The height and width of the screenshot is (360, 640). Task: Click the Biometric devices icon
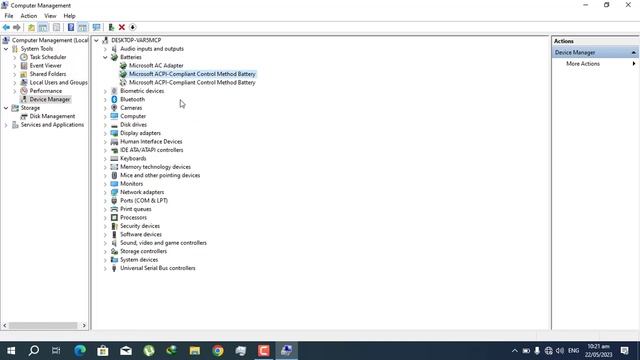click(x=114, y=91)
